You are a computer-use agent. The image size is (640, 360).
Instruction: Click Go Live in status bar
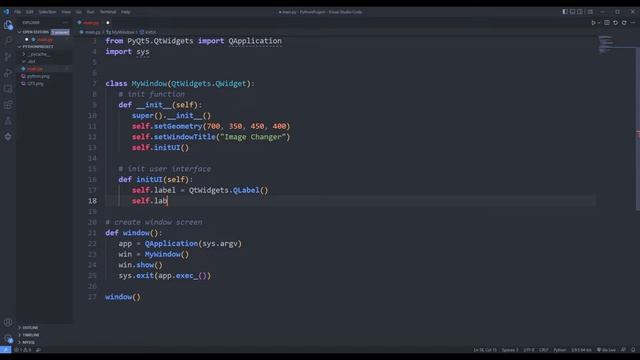(606, 350)
